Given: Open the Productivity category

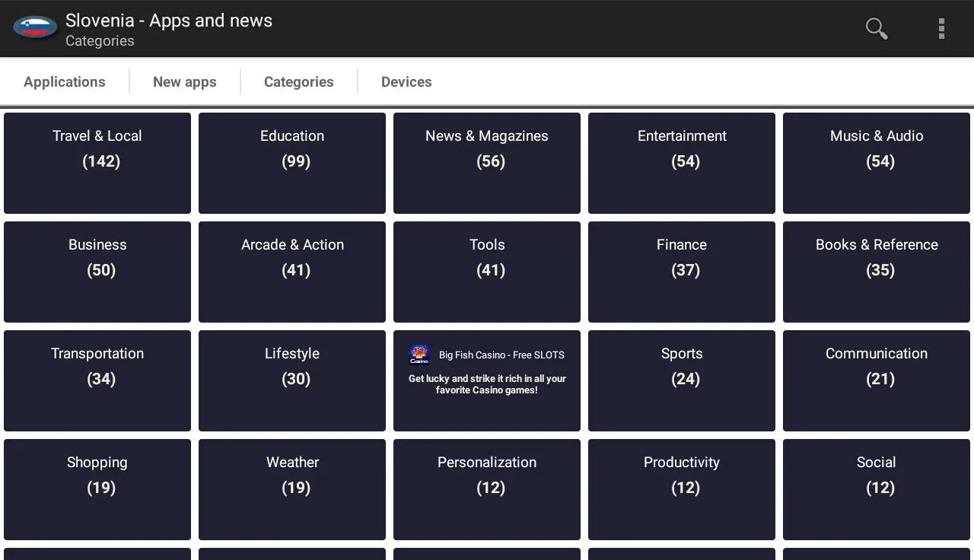Looking at the screenshot, I should click(x=682, y=489).
